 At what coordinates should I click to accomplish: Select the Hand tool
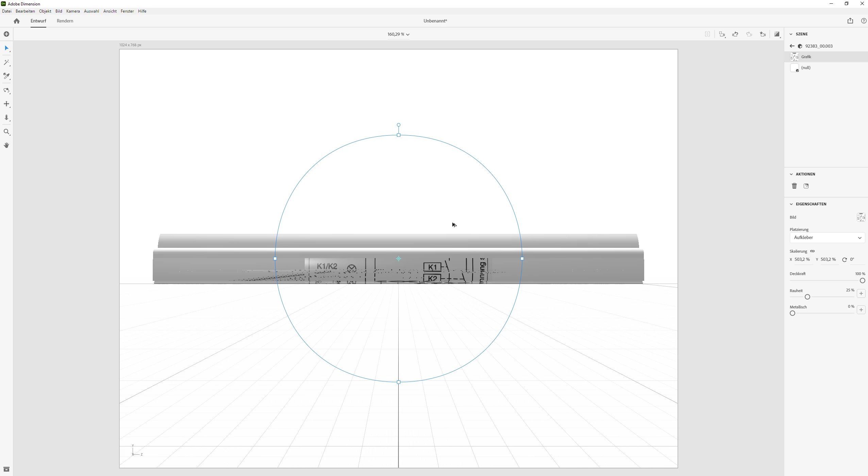6,146
